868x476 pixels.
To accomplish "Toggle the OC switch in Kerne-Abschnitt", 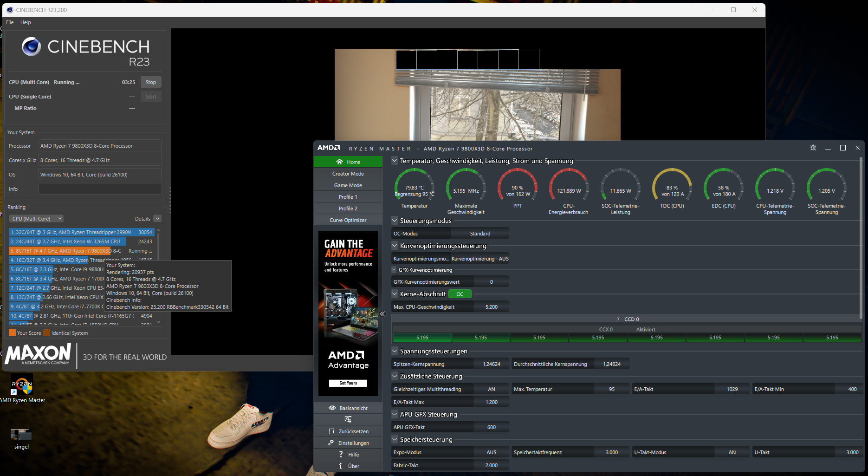I will [x=460, y=294].
